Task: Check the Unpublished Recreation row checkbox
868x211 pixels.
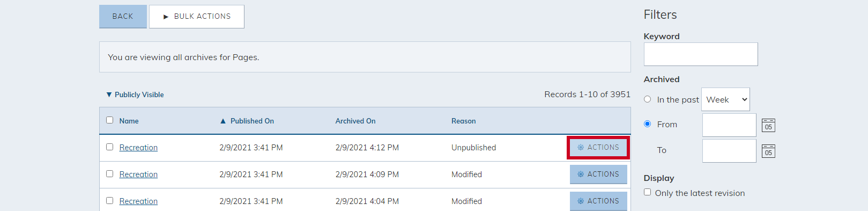Action: pos(110,147)
